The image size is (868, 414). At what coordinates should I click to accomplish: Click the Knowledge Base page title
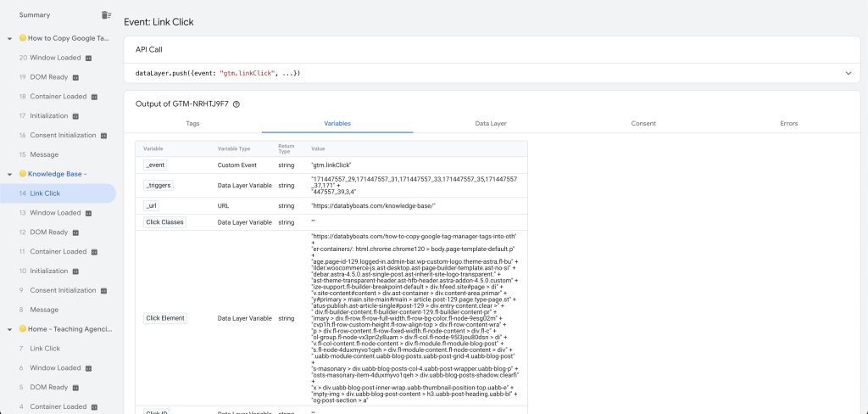57,174
